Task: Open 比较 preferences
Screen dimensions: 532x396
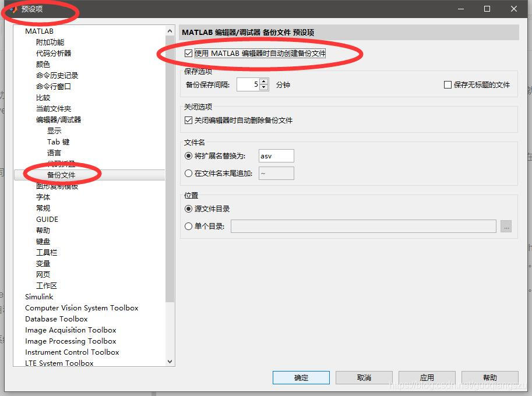Action: point(43,98)
